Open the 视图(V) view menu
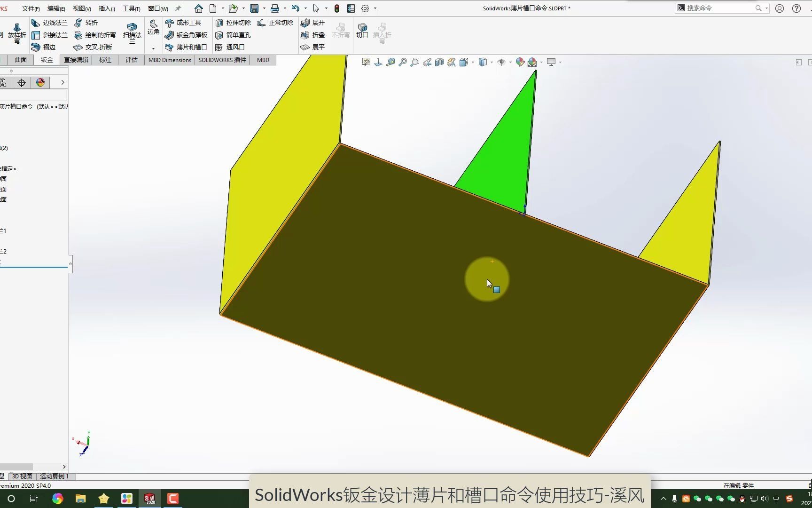The width and height of the screenshot is (812, 508). [82, 8]
